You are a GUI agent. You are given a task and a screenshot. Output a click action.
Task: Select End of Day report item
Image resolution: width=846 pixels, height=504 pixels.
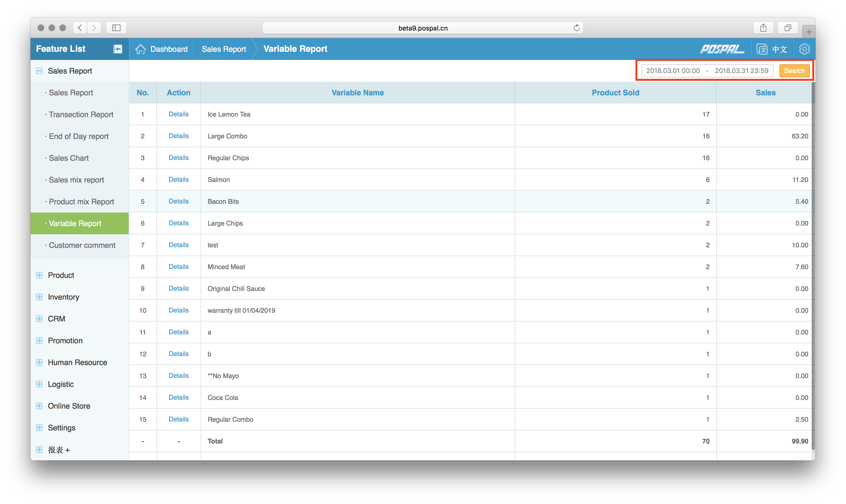pyautogui.click(x=78, y=136)
